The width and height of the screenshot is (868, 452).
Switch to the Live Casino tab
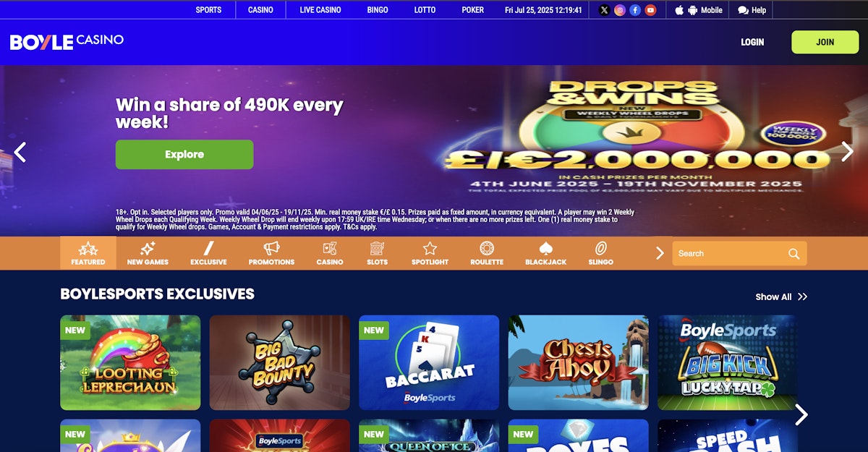(320, 10)
